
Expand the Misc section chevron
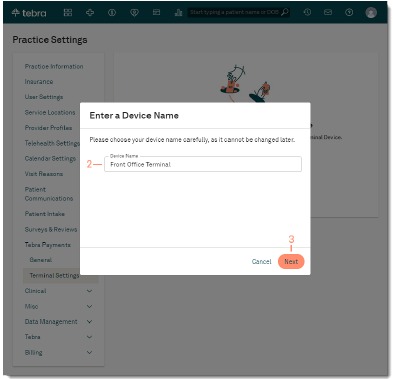point(89,306)
